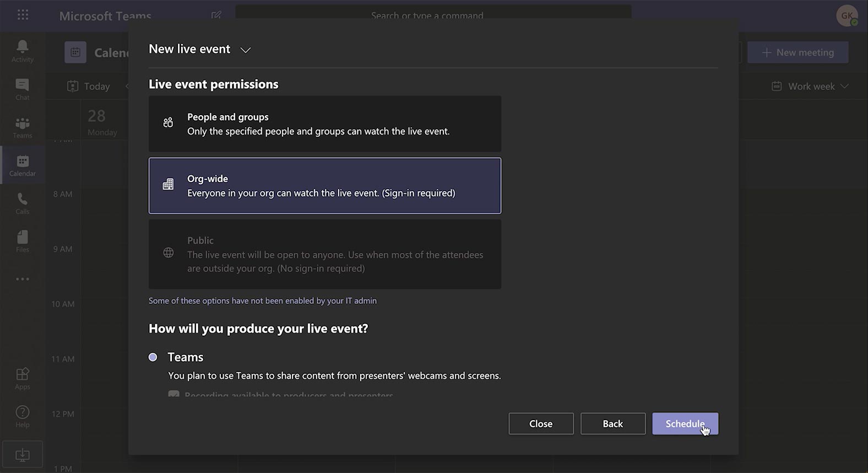The height and width of the screenshot is (473, 868).
Task: Click the Back button
Action: click(x=613, y=423)
